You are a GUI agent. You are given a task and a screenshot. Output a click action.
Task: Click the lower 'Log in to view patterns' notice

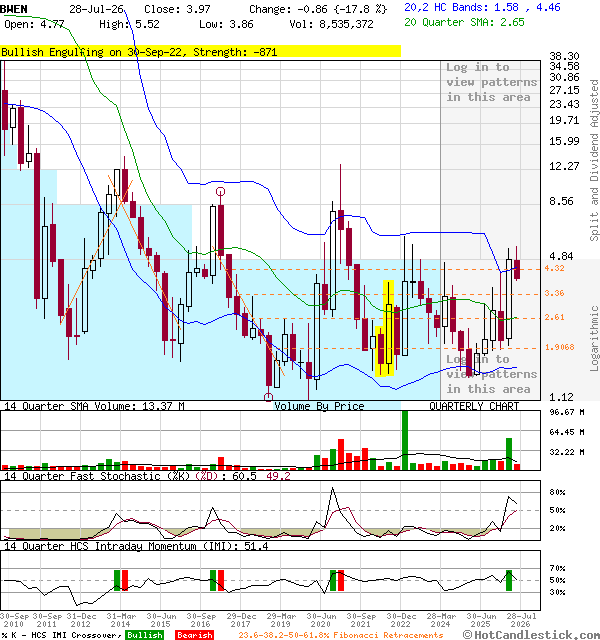491,374
